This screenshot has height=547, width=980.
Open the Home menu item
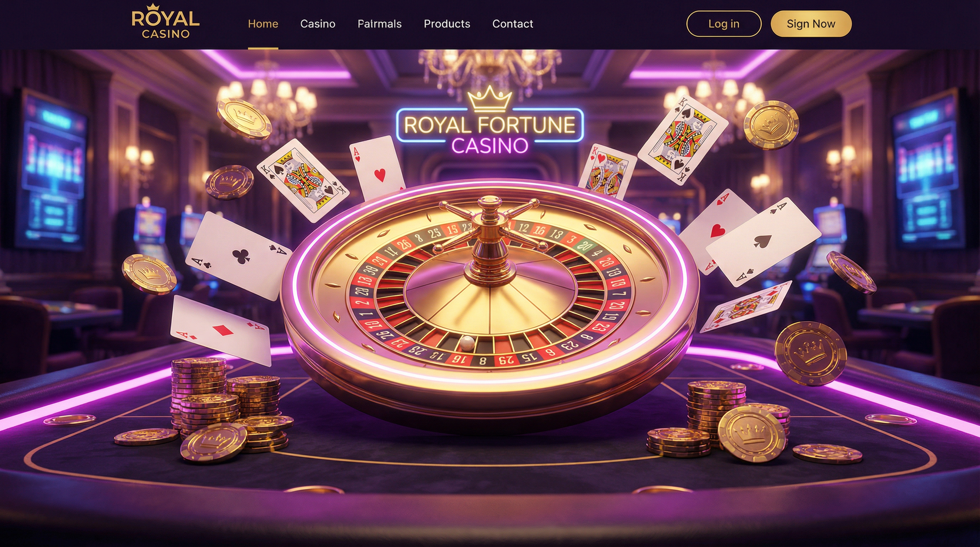tap(263, 24)
